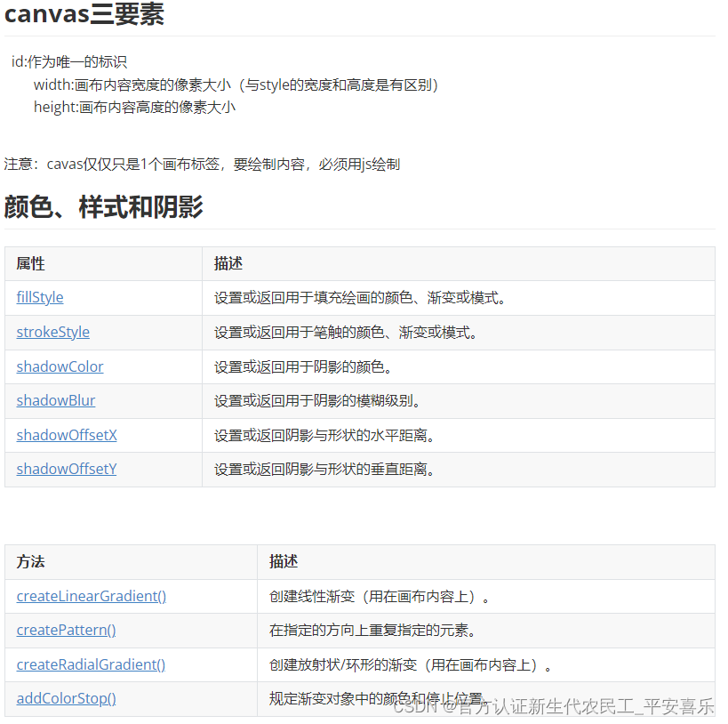The height and width of the screenshot is (724, 728).
Task: Open the shadowOffsetX link
Action: click(x=67, y=435)
